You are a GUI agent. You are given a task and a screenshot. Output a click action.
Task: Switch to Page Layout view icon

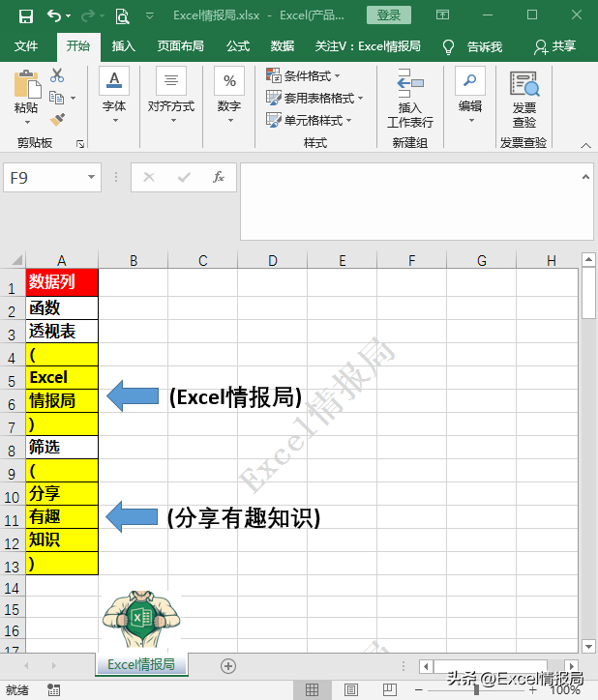point(351,689)
